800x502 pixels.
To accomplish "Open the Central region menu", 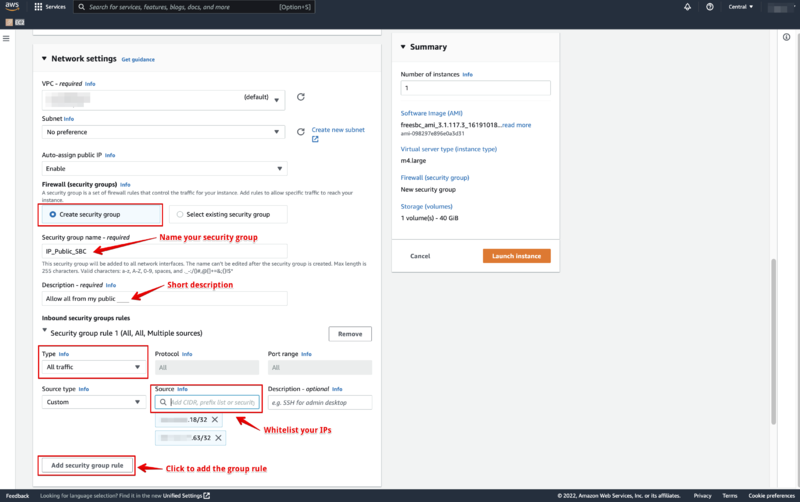I will click(740, 7).
